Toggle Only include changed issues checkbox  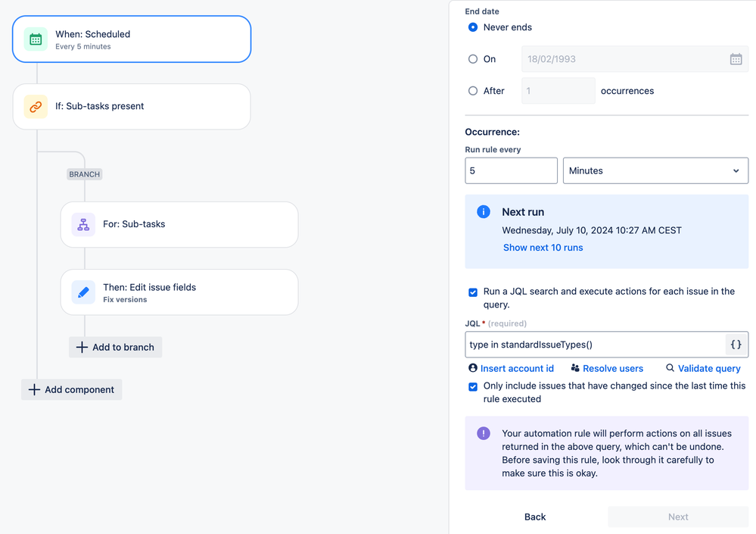(x=473, y=386)
